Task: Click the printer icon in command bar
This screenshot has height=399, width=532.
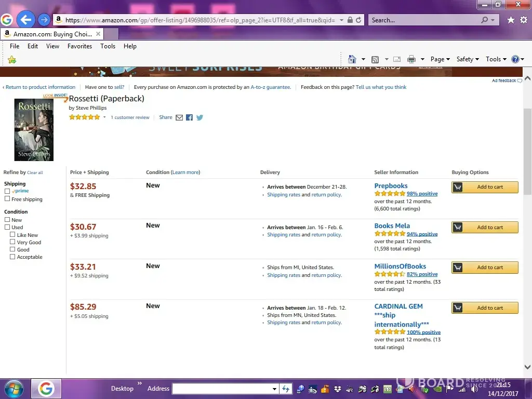Action: tap(411, 59)
